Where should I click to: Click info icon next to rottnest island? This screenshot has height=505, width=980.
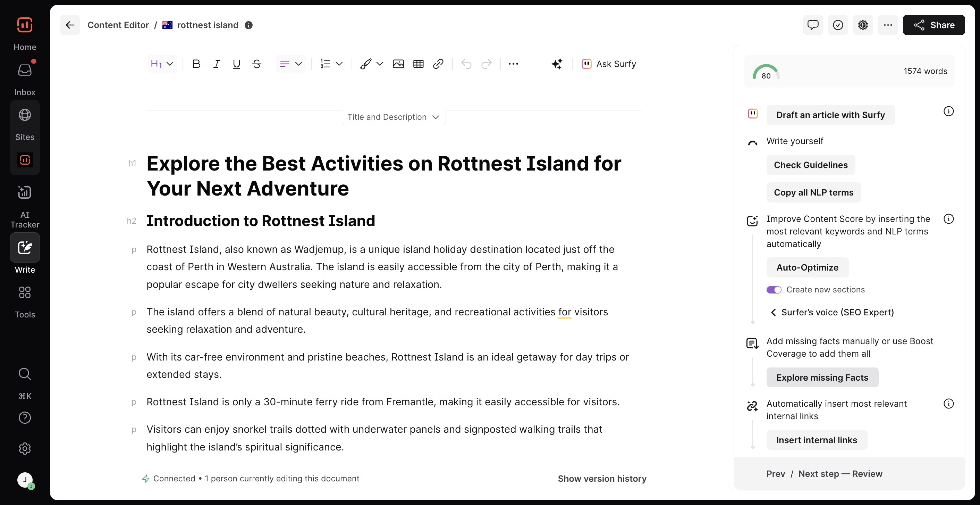[248, 25]
